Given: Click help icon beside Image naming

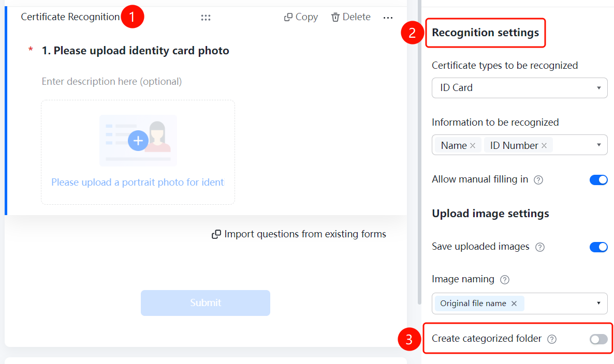Looking at the screenshot, I should coord(505,280).
